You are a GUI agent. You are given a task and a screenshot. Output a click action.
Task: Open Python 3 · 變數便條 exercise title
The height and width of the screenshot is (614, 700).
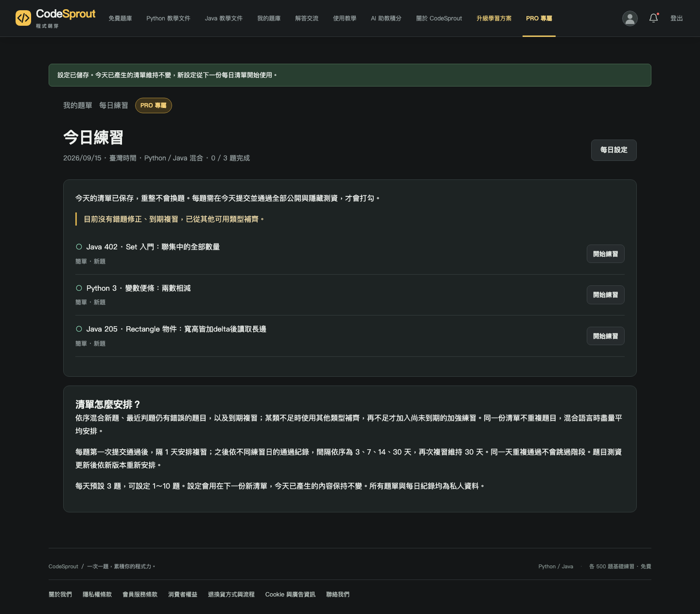click(139, 288)
